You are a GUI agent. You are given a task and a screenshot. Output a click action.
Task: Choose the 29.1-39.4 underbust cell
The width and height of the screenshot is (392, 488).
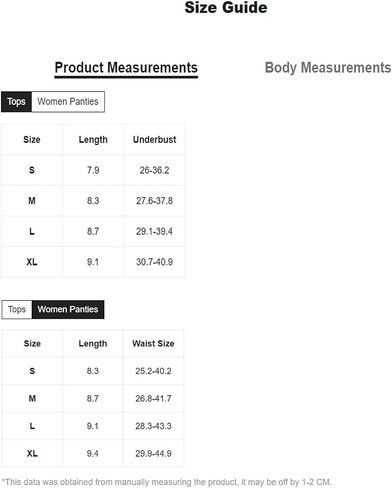point(154,231)
